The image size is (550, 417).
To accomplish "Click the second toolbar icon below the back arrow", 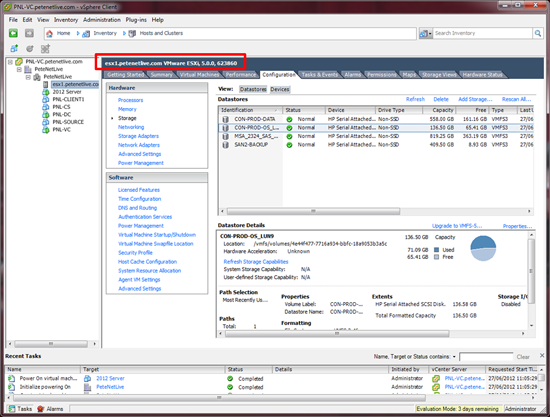I will click(30, 48).
